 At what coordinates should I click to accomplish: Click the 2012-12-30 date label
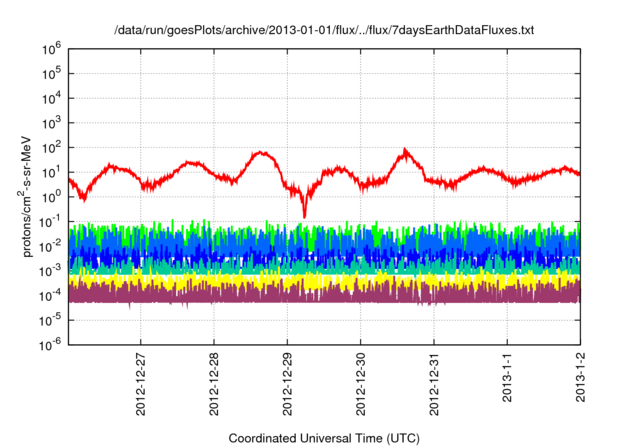click(360, 384)
